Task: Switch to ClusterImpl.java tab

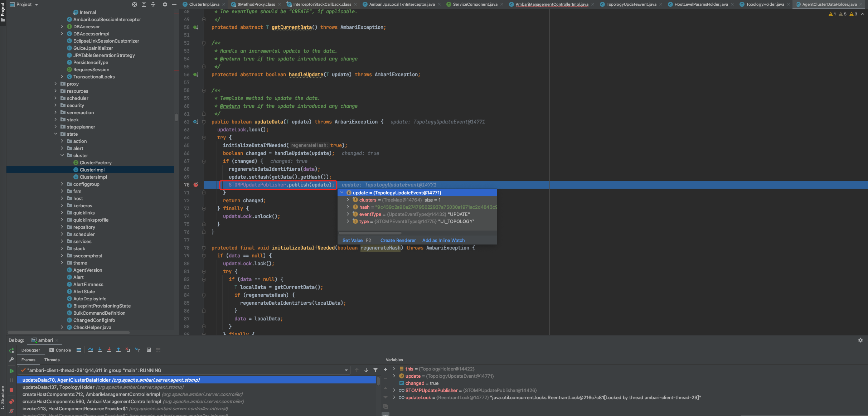Action: pyautogui.click(x=204, y=4)
